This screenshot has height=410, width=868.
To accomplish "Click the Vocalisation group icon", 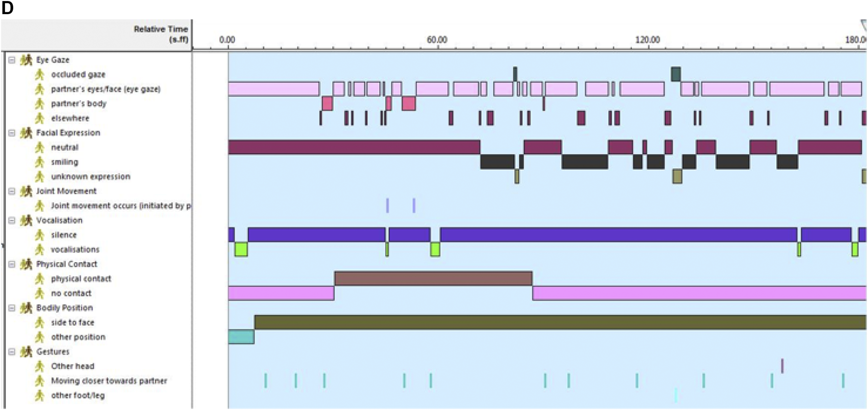I will 26,220.
